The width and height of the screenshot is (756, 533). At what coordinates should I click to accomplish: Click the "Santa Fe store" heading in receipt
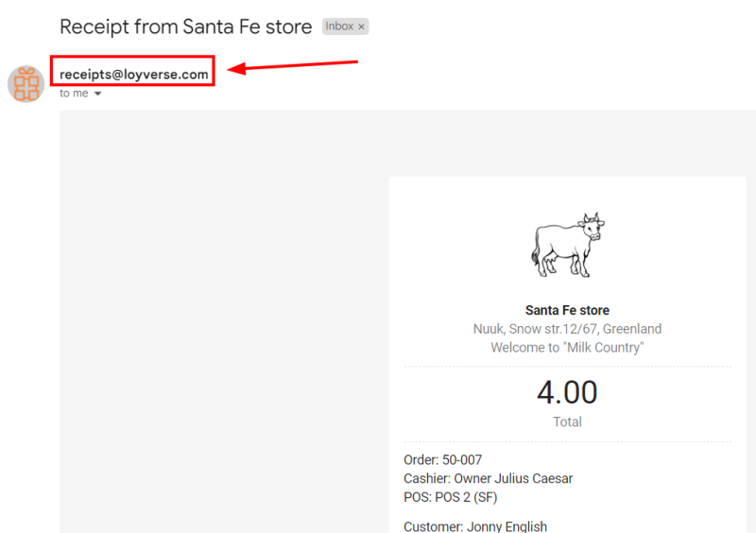pos(567,310)
